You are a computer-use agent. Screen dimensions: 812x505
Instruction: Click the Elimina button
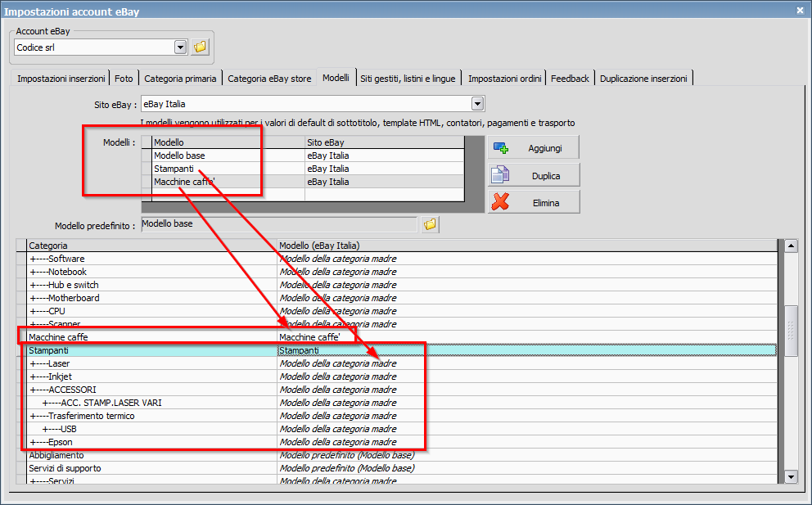pos(534,202)
